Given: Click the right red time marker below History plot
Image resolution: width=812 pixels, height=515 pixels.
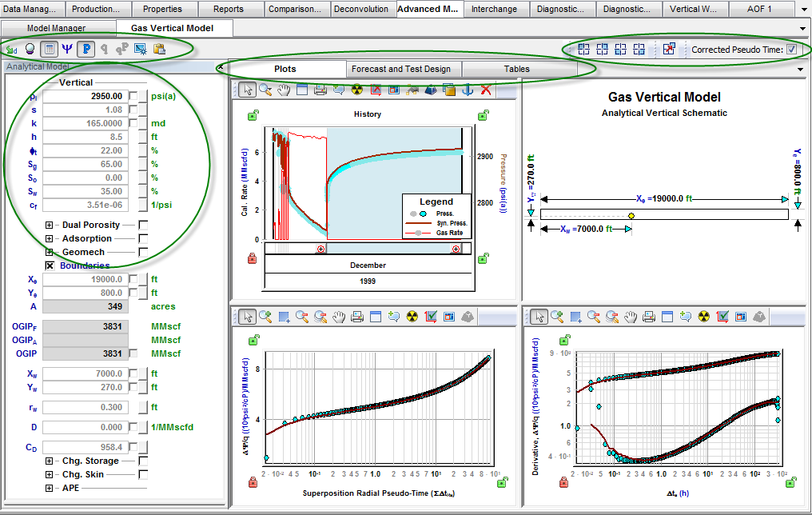Looking at the screenshot, I should tap(456, 250).
